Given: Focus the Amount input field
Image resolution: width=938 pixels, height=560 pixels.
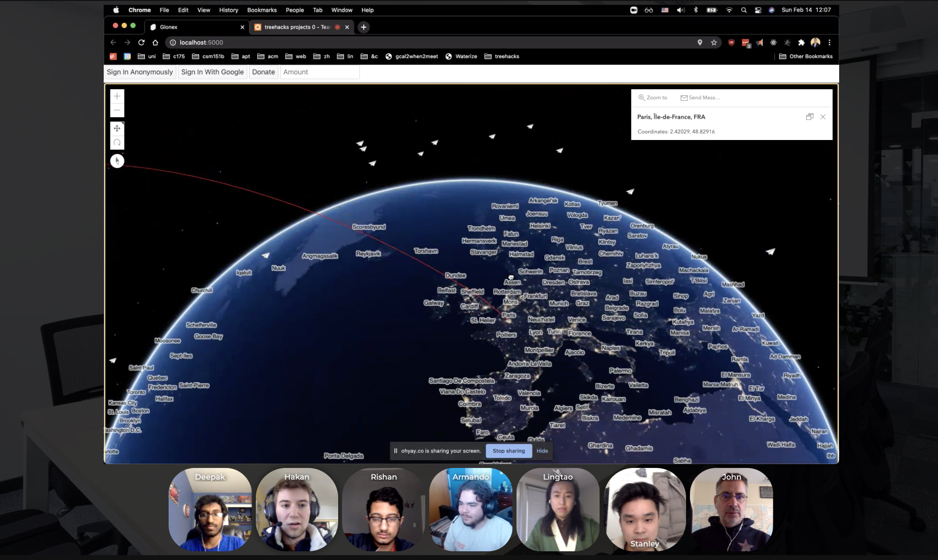Looking at the screenshot, I should coord(320,72).
